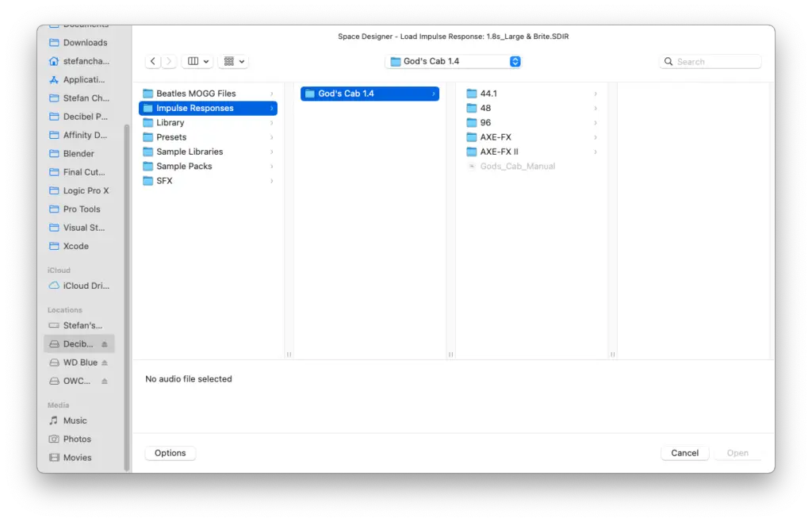This screenshot has height=522, width=812.
Task: Expand the Library folder with its chevron
Action: 272,123
